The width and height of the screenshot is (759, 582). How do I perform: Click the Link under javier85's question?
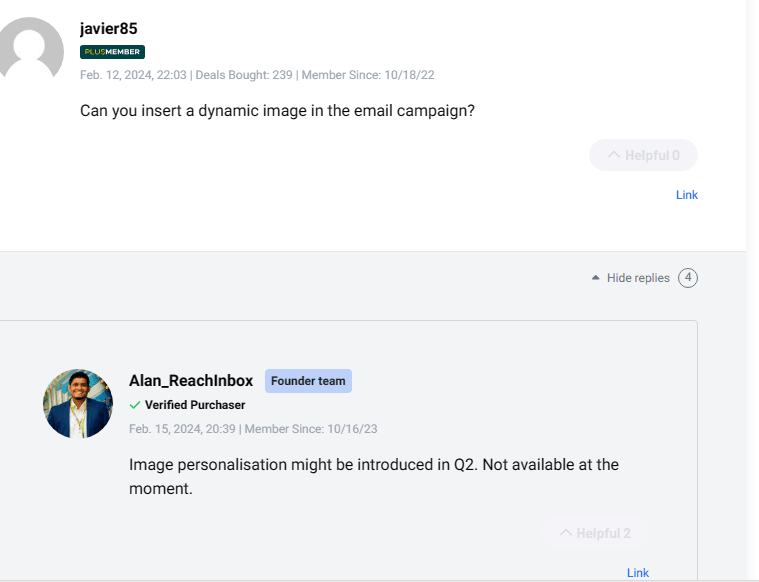[687, 195]
